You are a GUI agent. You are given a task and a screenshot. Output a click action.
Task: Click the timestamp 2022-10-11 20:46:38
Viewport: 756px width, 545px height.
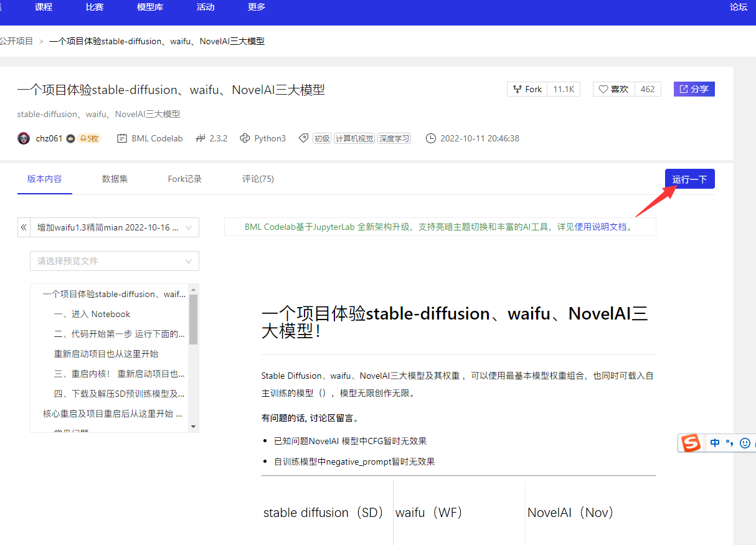[480, 138]
